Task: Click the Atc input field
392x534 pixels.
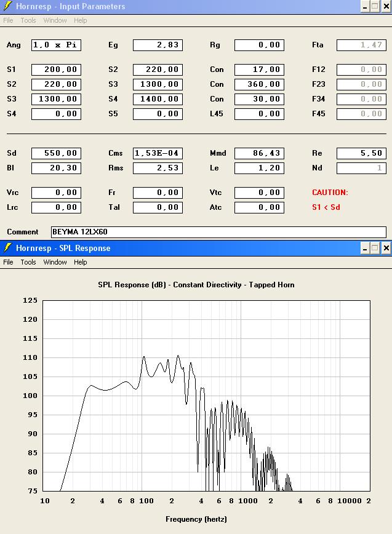Action: tap(259, 207)
